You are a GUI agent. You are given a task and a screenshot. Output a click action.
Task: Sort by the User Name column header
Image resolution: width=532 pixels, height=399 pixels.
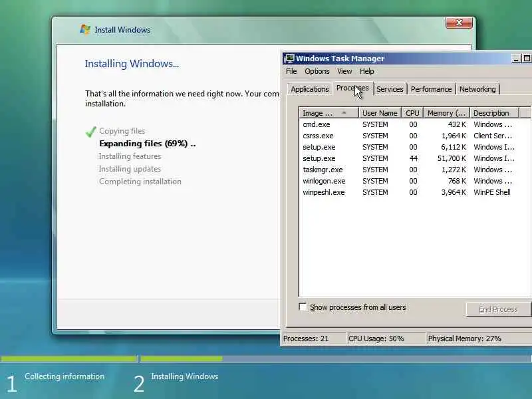coord(380,113)
